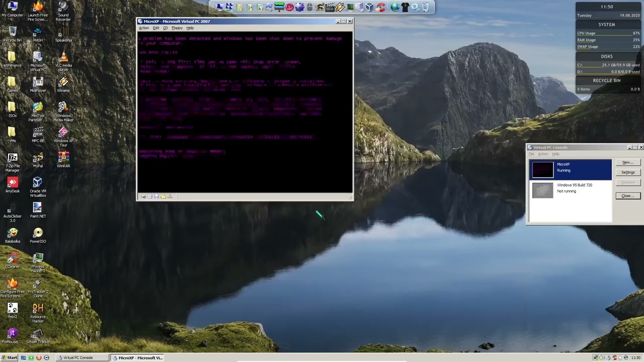The image size is (644, 362).
Task: Select the Configure Free Fire Screensaver shortcut
Action: (x=13, y=288)
